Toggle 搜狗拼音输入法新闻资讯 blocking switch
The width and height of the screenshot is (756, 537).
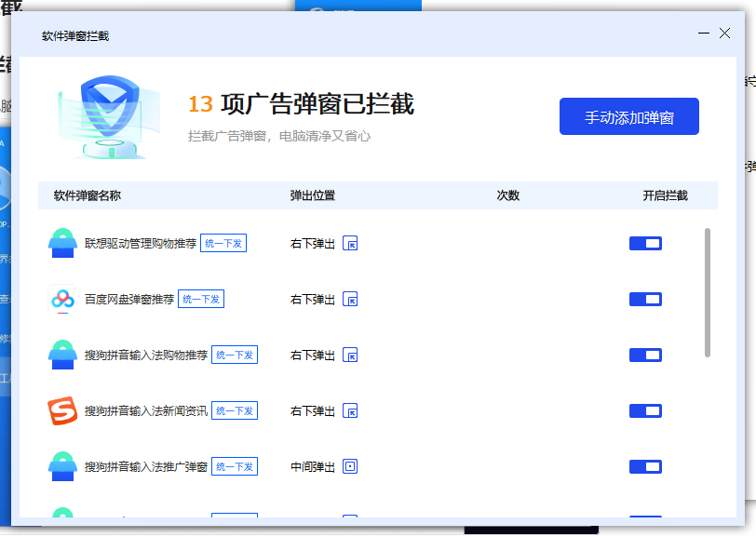(x=645, y=411)
